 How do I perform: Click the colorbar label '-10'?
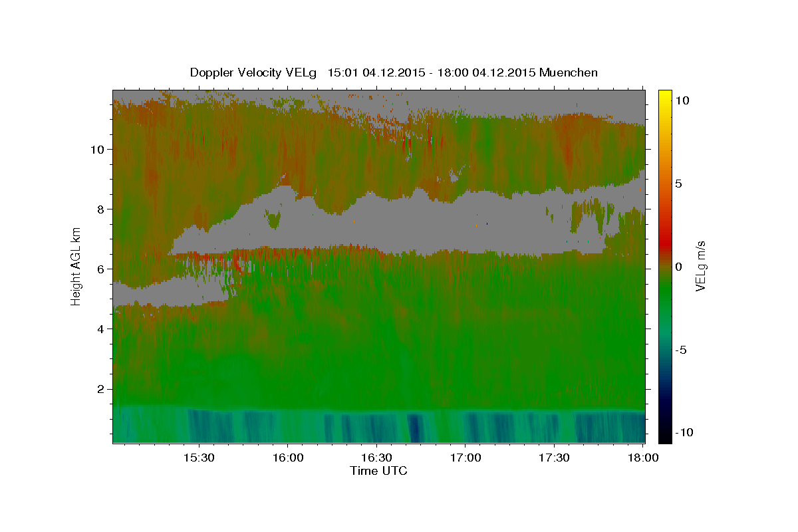[x=684, y=432]
